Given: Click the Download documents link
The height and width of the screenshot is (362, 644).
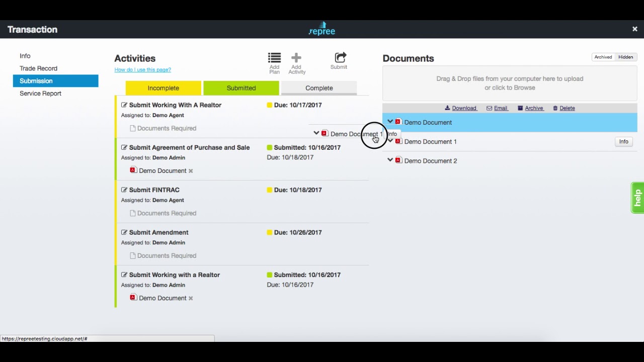Looking at the screenshot, I should 461,108.
